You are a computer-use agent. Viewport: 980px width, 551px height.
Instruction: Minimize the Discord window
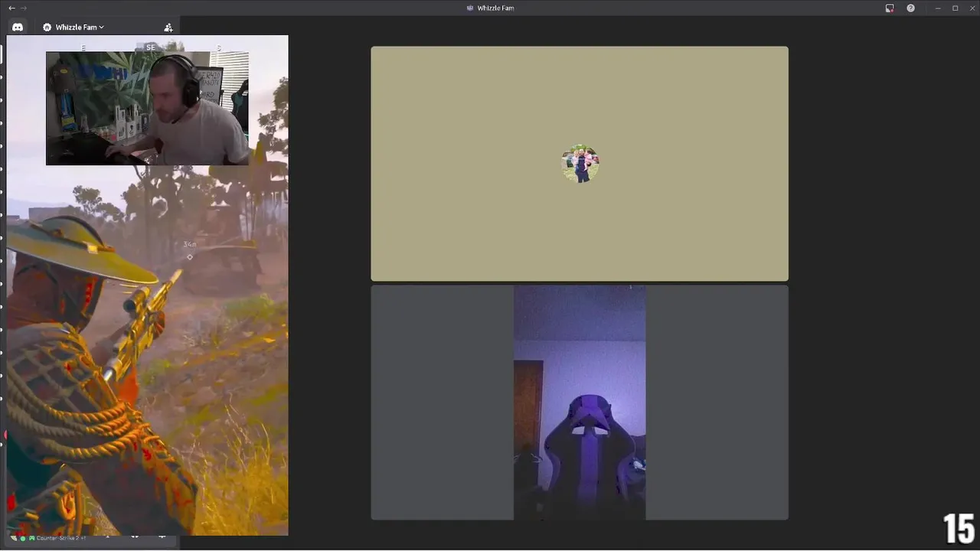[939, 8]
